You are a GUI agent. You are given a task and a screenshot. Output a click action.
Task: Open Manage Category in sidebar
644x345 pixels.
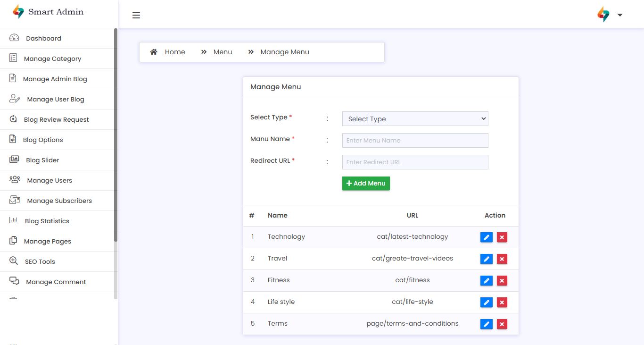click(57, 59)
